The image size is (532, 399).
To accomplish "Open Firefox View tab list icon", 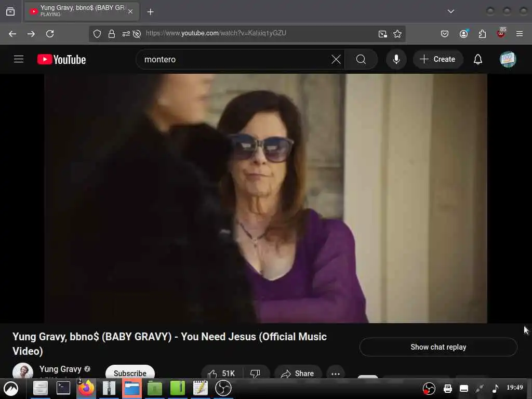I will [x=10, y=11].
